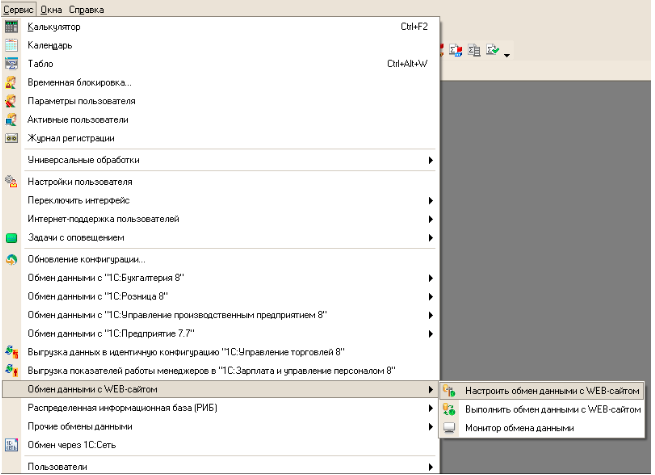Click the Активные пользователи icon

pyautogui.click(x=11, y=119)
